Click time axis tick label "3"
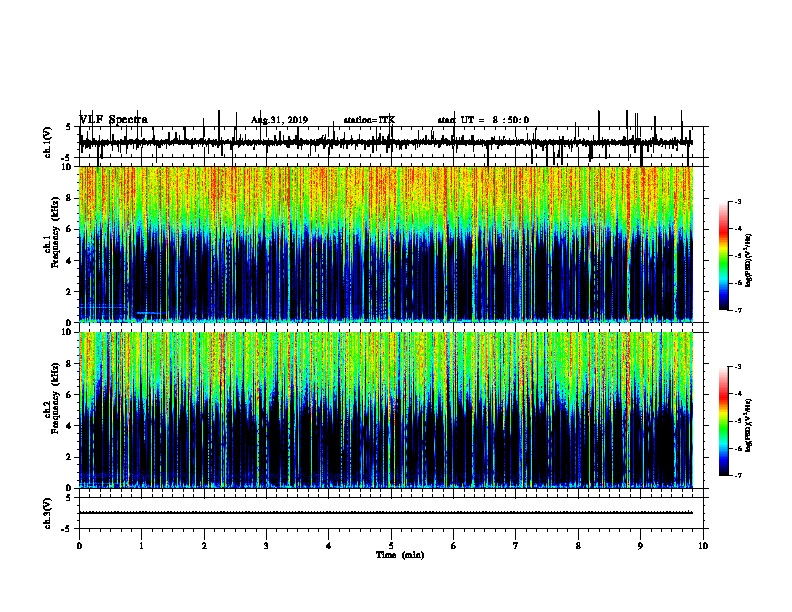 pyautogui.click(x=266, y=546)
